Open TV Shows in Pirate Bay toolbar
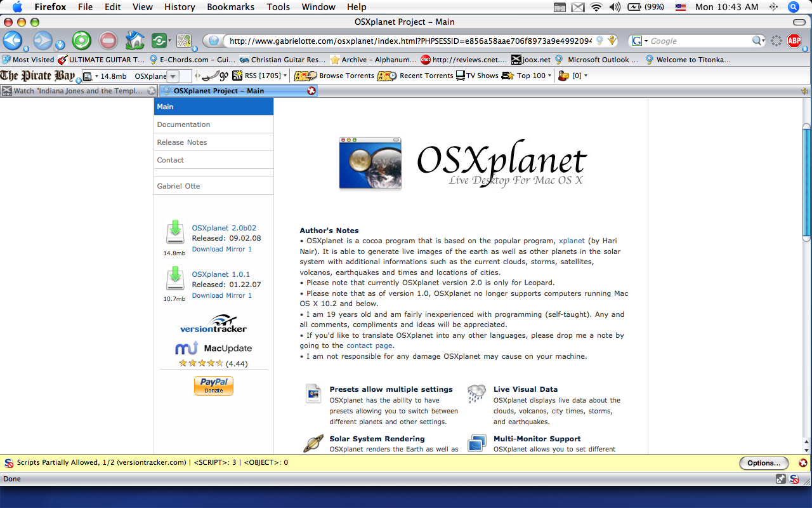Image resolution: width=812 pixels, height=508 pixels. [x=477, y=76]
